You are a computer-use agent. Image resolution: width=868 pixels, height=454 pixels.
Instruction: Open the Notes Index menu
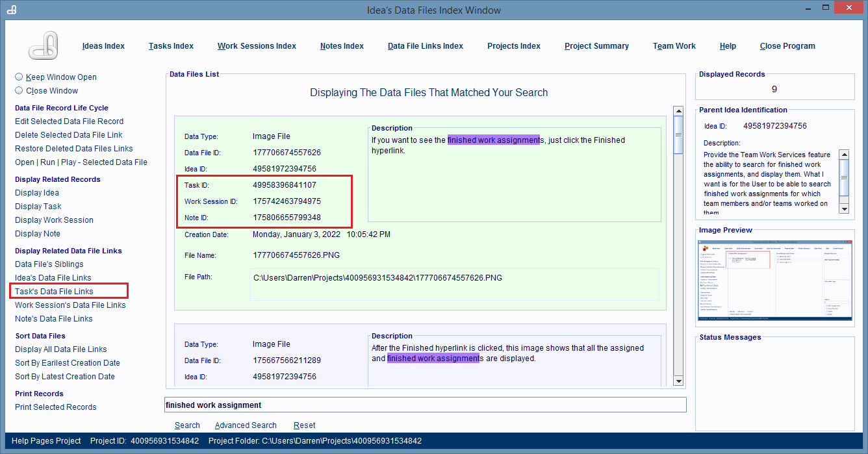click(342, 46)
